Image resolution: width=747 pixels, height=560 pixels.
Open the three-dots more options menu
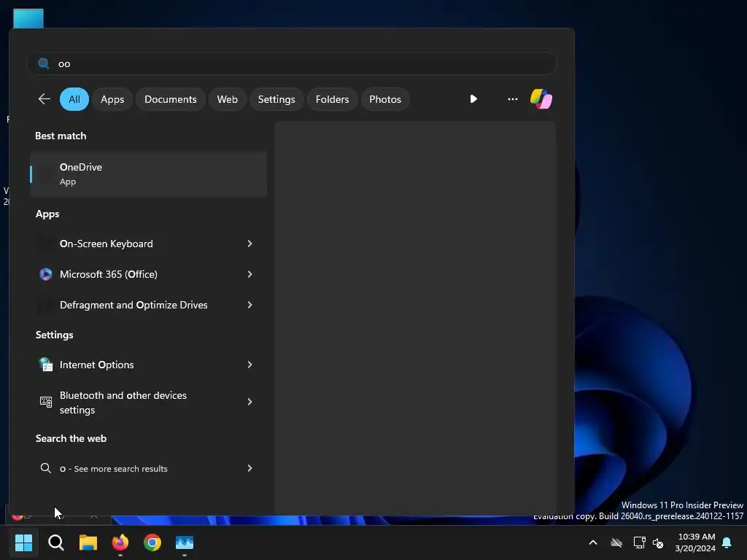coord(513,99)
